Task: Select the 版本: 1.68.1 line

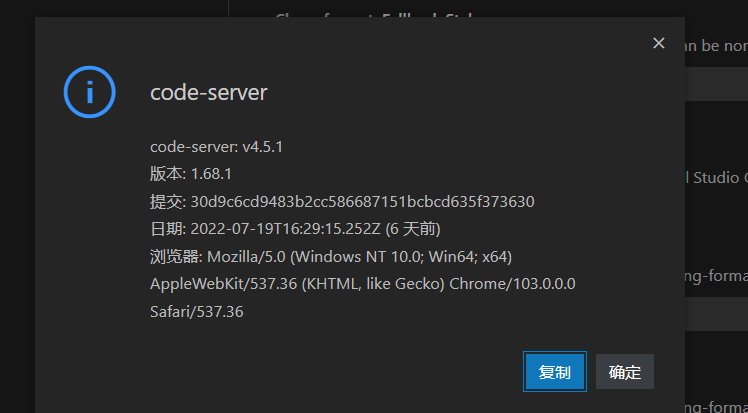Action: [191, 174]
